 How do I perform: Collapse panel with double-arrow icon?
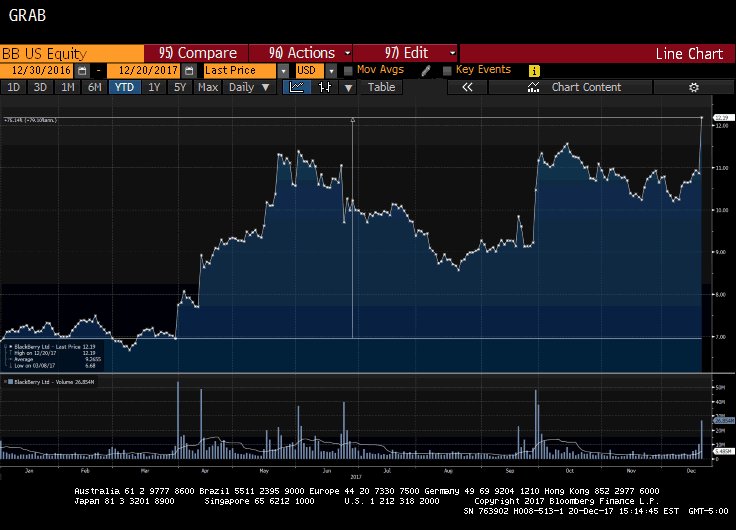coord(467,87)
